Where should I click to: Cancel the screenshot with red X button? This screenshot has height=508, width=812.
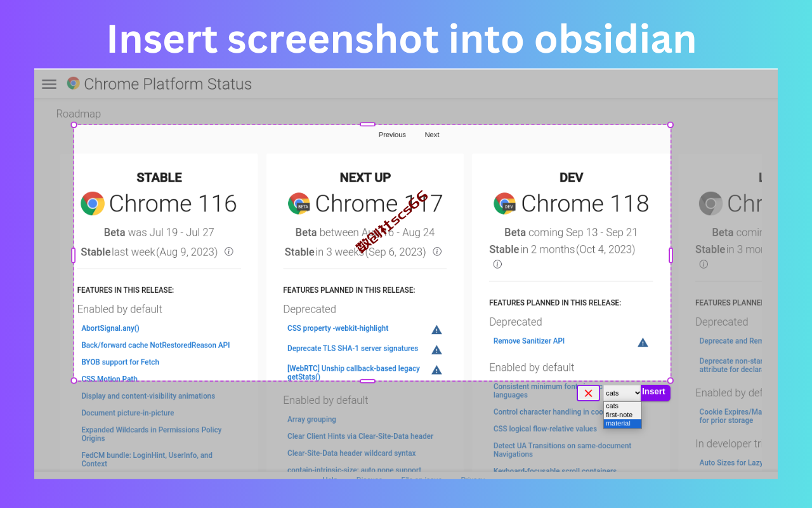588,393
